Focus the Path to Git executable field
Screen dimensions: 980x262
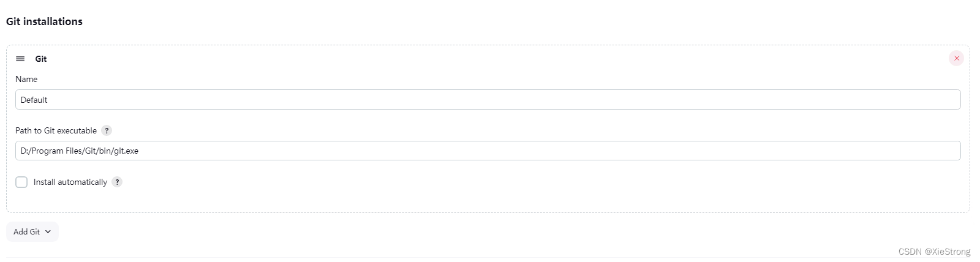(488, 151)
